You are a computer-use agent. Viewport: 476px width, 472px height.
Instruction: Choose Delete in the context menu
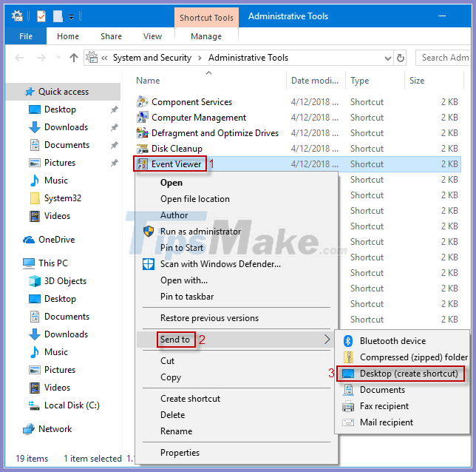coord(172,415)
